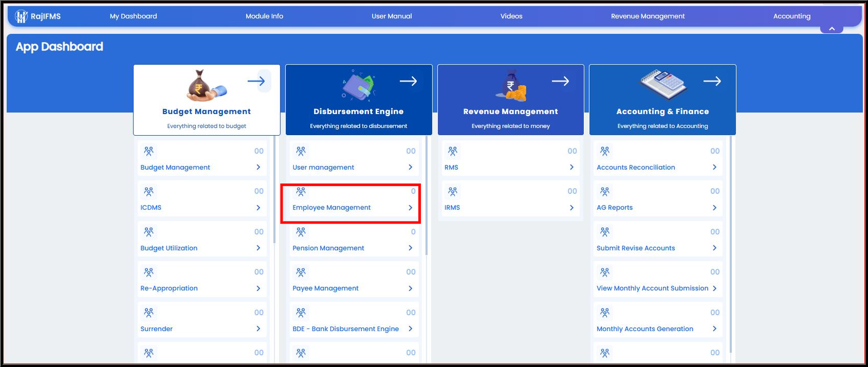Click Disbursement Engine list scrollbar

pos(427,195)
